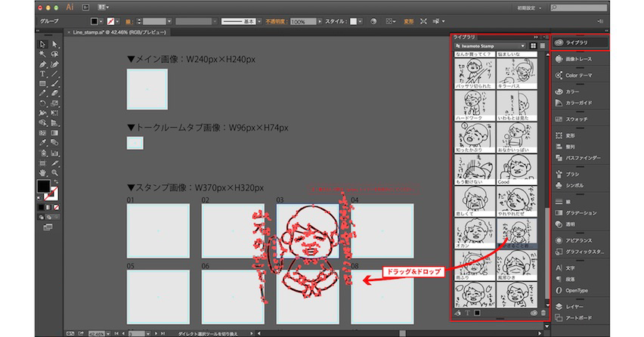Set paint mode to None in toolbox
Image resolution: width=644 pixels, height=337 pixels.
(x=56, y=207)
